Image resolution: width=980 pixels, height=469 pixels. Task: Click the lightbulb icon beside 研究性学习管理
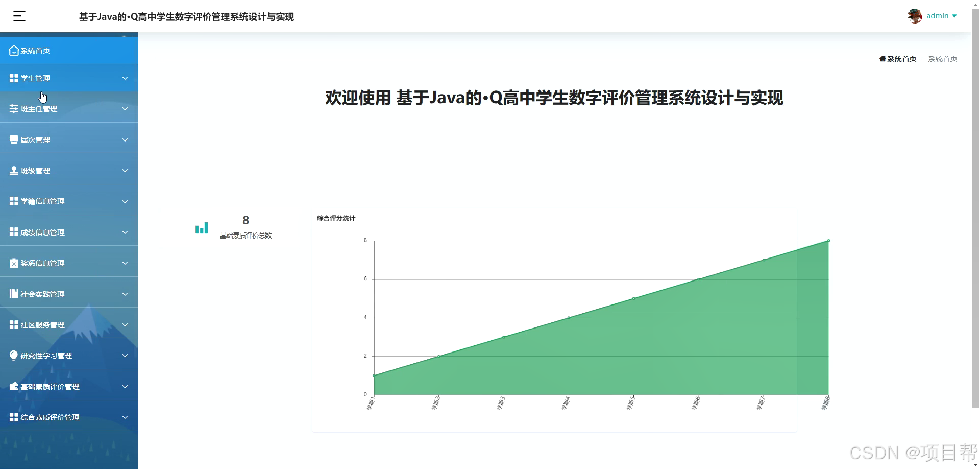click(x=14, y=356)
